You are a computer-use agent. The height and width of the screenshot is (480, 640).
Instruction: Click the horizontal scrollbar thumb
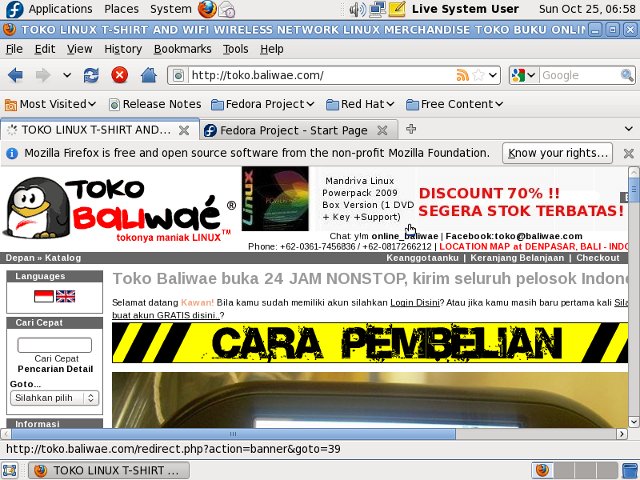coord(233,434)
